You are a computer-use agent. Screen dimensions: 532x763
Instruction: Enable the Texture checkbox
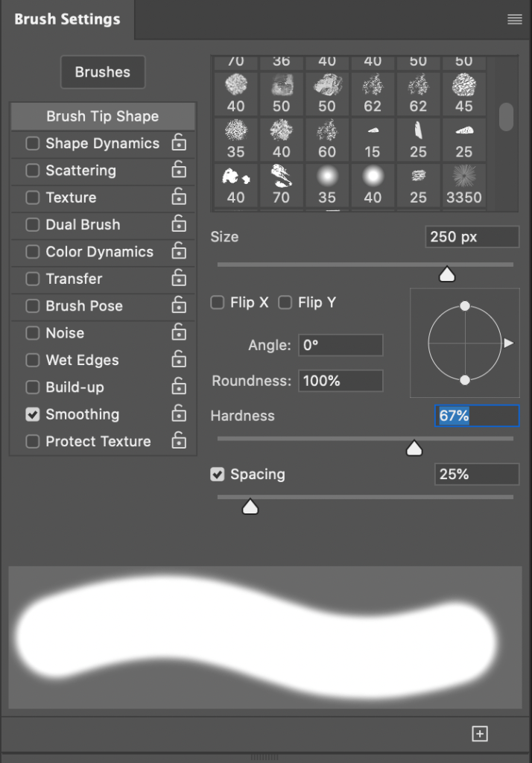33,197
